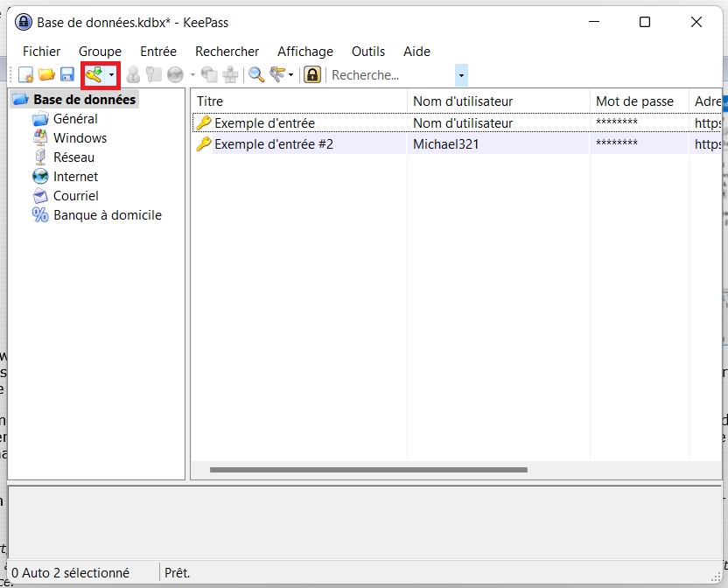Click the key icon of Exemple d'entrée #2
The image size is (728, 588).
pos(204,143)
